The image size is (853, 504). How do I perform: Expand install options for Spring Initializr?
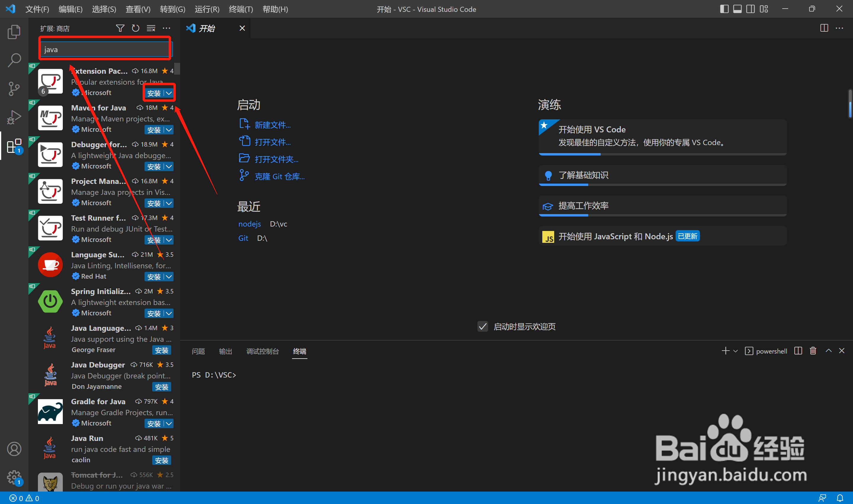point(169,313)
